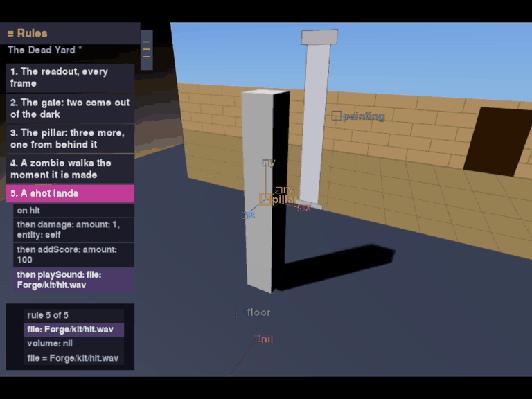
Task: Edit the volume: nil field
Action: [x=73, y=344]
